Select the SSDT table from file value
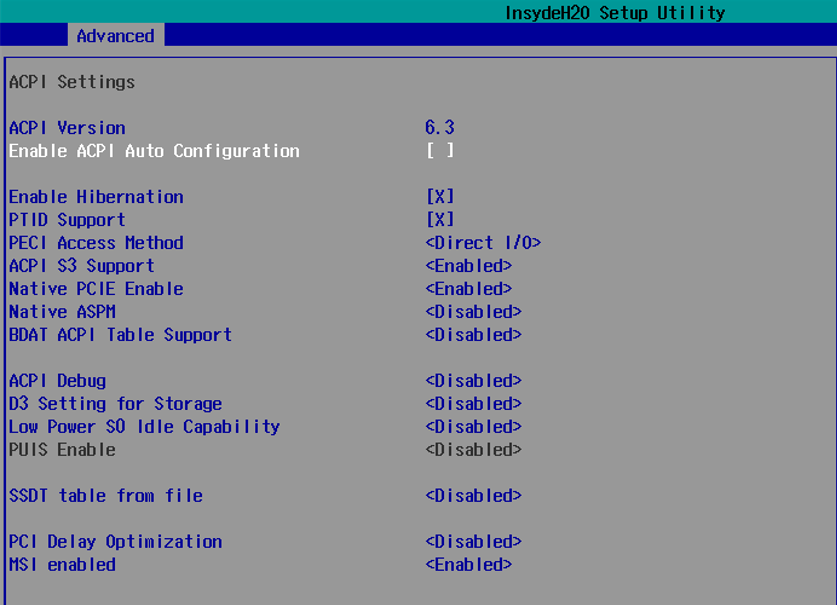 [x=473, y=496]
